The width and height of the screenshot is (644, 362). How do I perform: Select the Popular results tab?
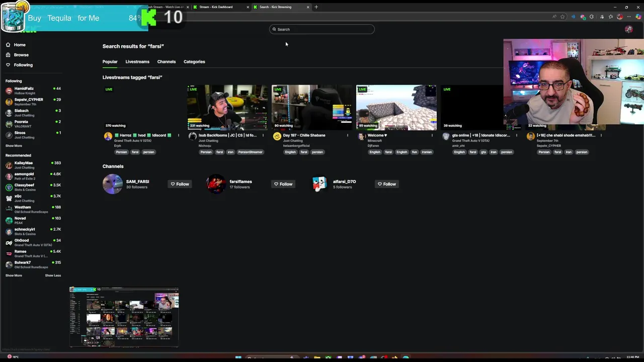coord(110,62)
